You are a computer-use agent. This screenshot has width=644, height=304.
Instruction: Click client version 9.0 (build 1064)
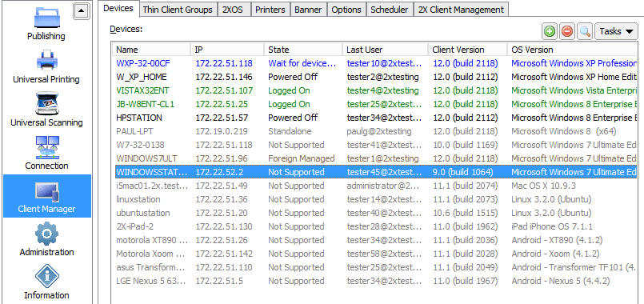(x=462, y=172)
